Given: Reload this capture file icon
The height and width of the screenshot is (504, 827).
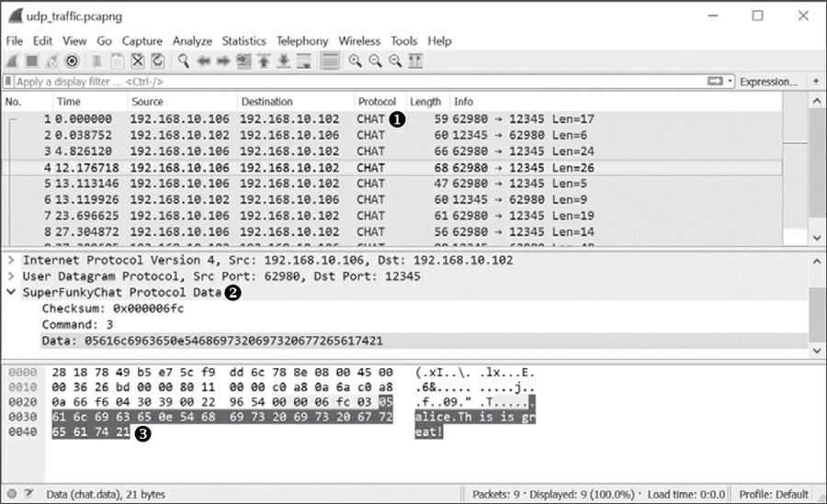Looking at the screenshot, I should pyautogui.click(x=158, y=62).
